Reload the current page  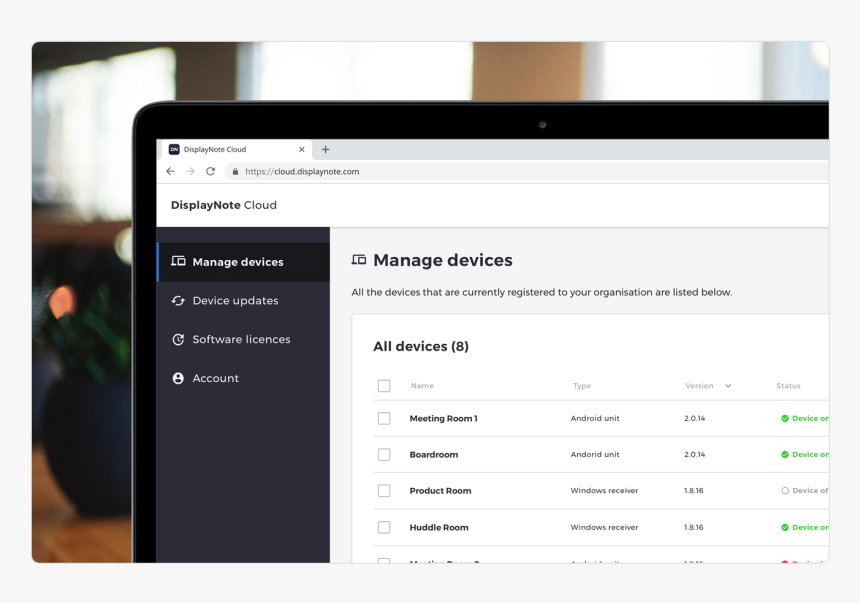[211, 171]
